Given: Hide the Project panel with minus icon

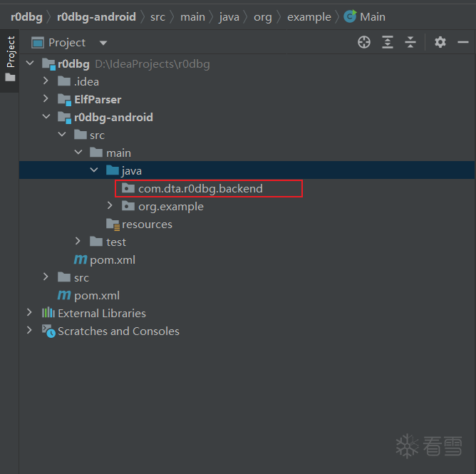Looking at the screenshot, I should 463,42.
